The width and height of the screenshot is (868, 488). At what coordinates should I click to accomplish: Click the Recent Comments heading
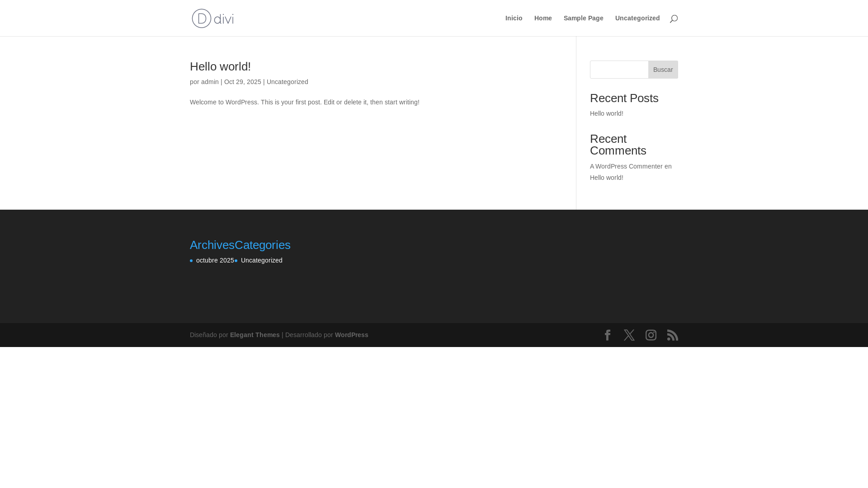coord(618,145)
